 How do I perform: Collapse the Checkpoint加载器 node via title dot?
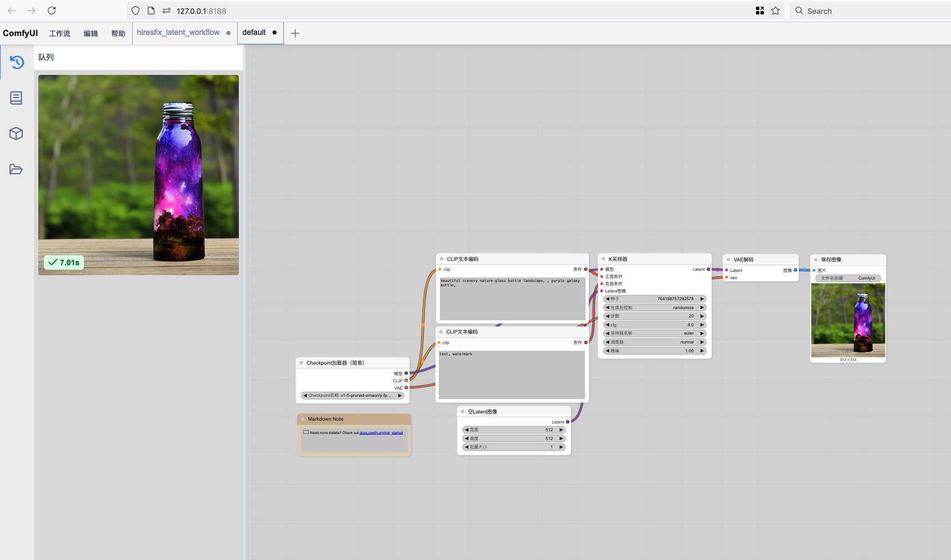(x=301, y=363)
